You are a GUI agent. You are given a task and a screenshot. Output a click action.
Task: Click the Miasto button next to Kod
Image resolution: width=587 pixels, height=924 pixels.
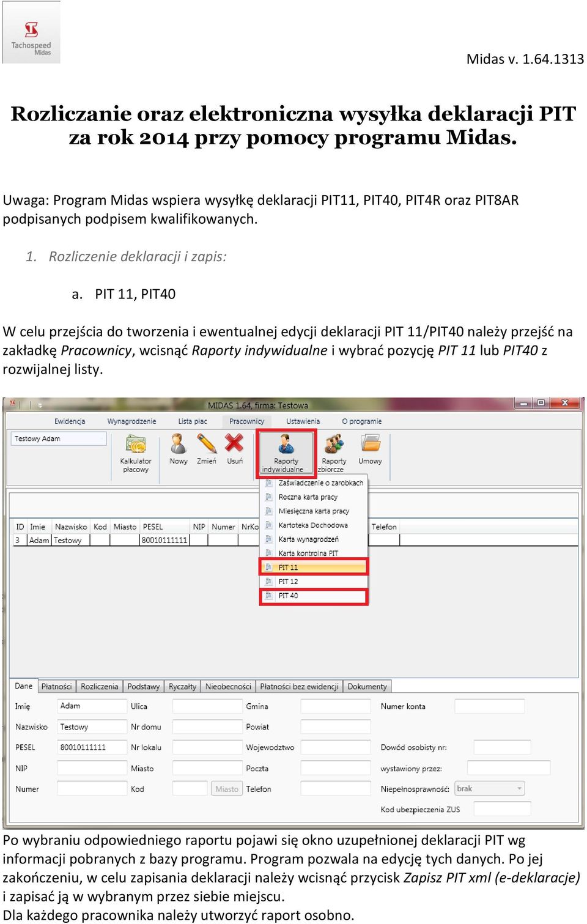[227, 789]
